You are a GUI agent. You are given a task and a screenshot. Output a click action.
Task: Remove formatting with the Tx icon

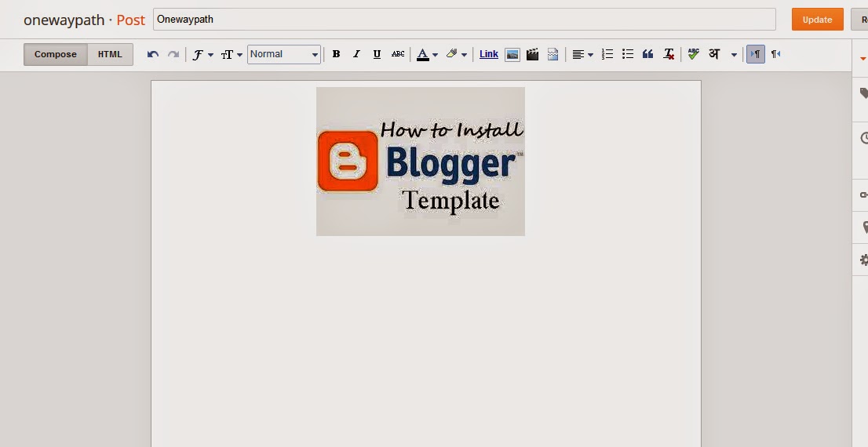pos(669,54)
